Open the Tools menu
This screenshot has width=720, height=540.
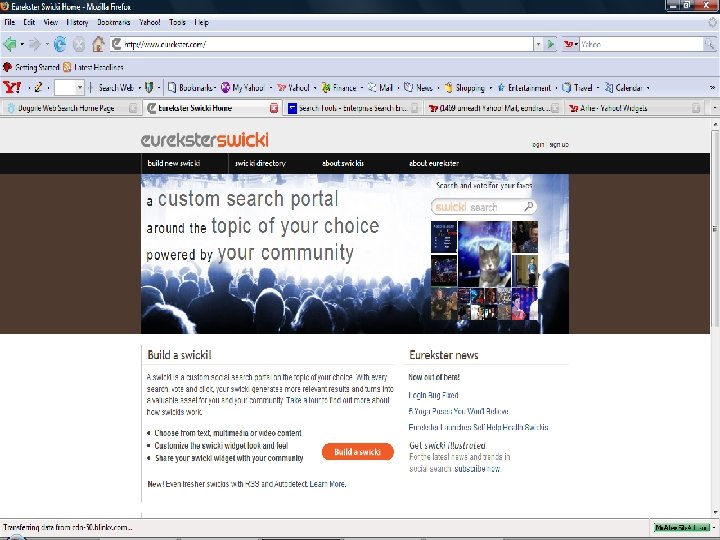(x=177, y=22)
